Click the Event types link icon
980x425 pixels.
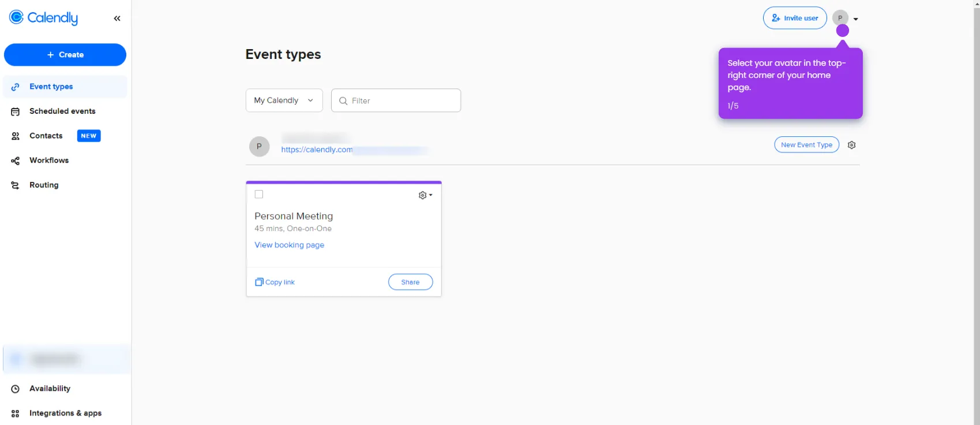click(x=16, y=87)
